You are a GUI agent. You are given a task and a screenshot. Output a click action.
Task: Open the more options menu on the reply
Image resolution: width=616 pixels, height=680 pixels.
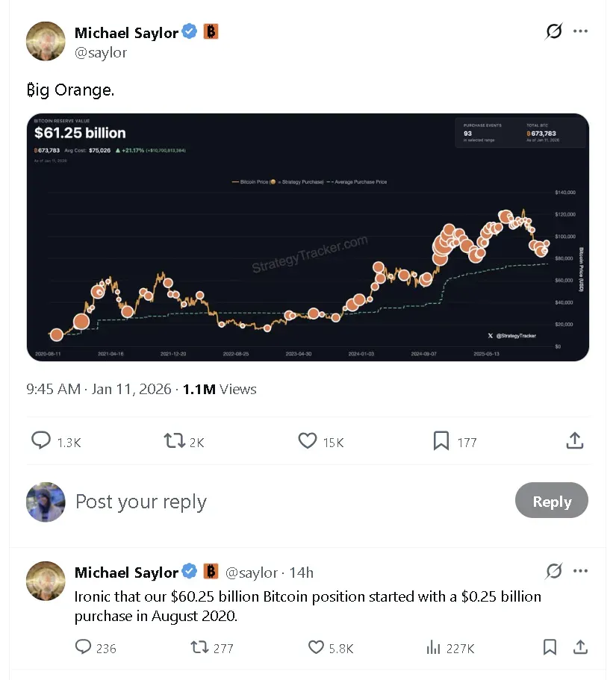click(581, 571)
